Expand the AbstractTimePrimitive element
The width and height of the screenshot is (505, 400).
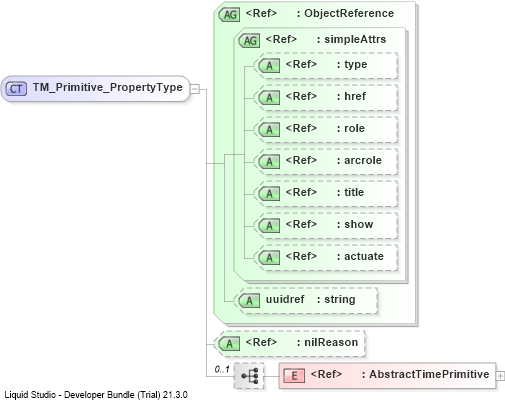pyautogui.click(x=500, y=376)
